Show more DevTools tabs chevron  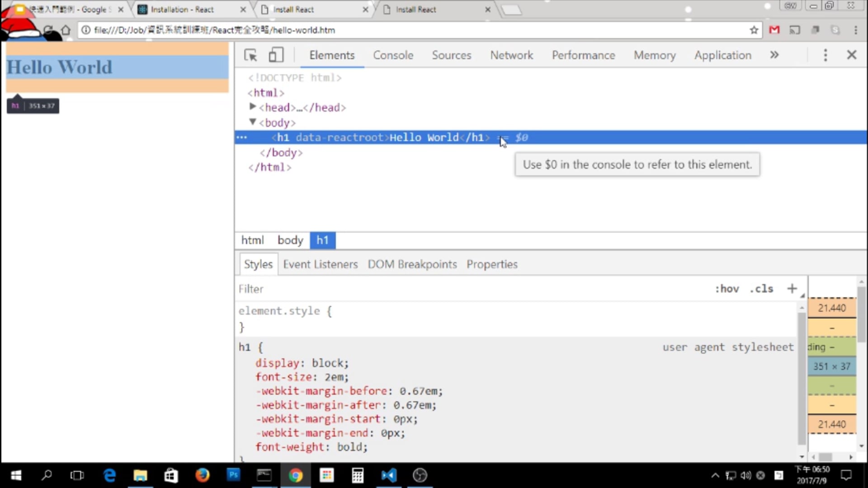[774, 55]
